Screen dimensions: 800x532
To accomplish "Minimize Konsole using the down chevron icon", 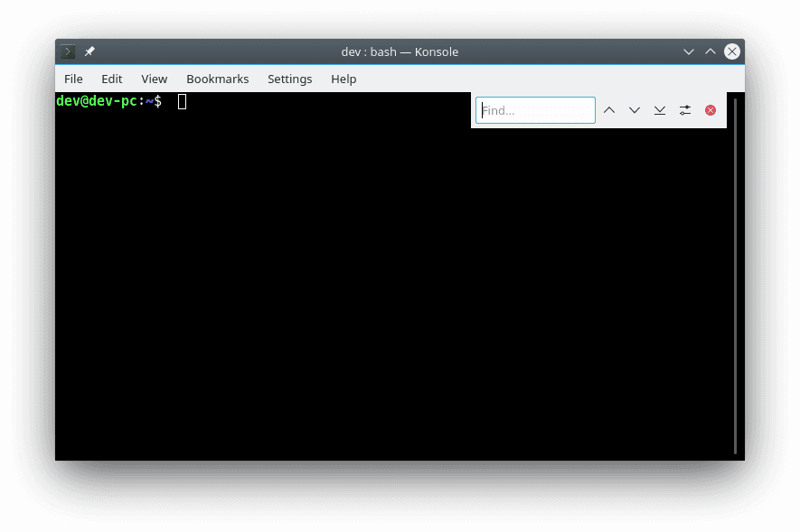I will coord(689,51).
